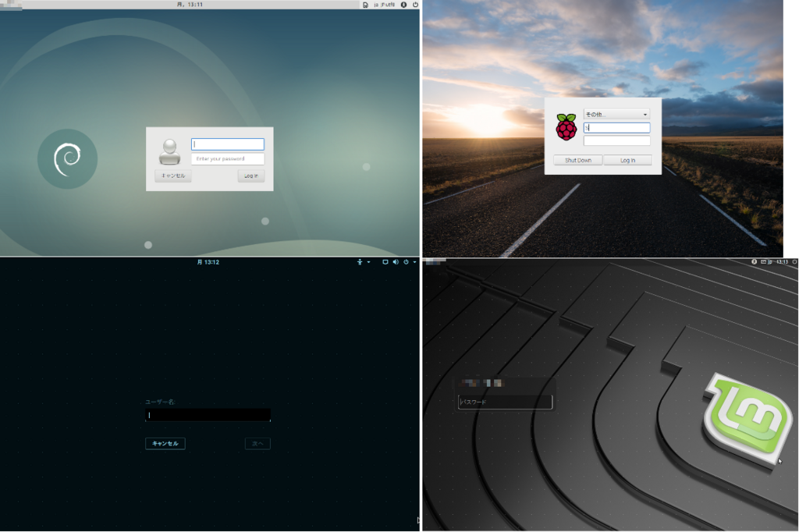Screen dimensions: 799x532
Task: Click the accessibility icon on the Linux Mint panel
Action: 755,262
